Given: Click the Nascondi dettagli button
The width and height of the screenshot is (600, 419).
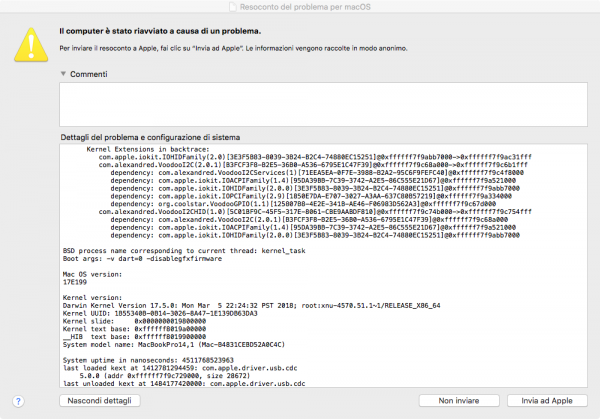Looking at the screenshot, I should 99,401.
